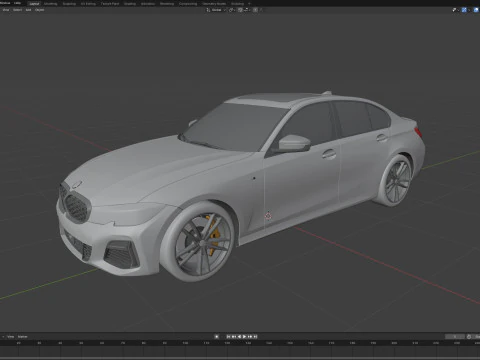Open the viewport Select menu
The width and height of the screenshot is (480, 360).
point(17,10)
